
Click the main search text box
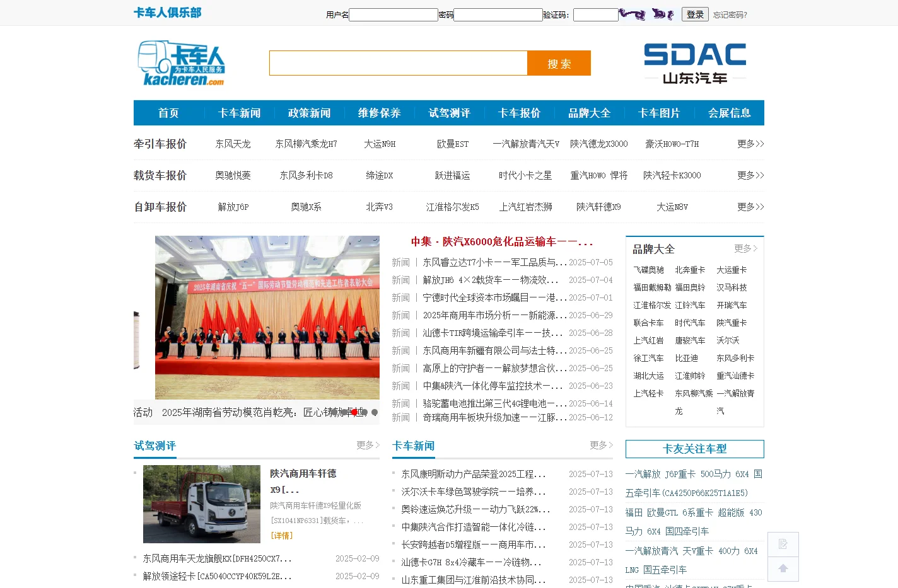[399, 63]
